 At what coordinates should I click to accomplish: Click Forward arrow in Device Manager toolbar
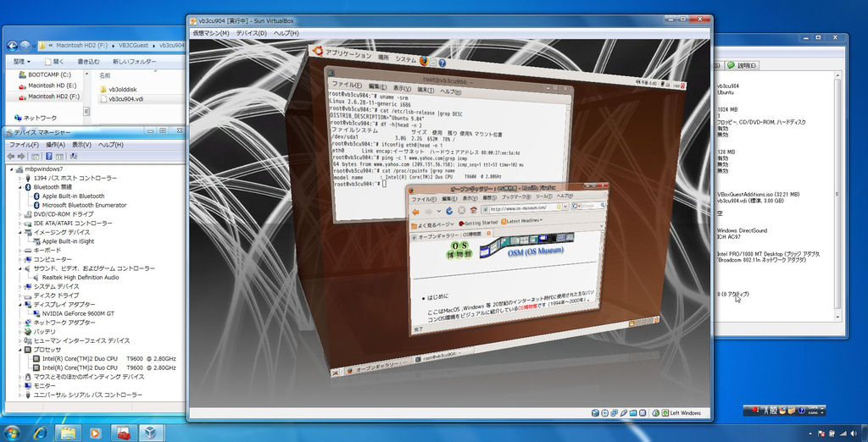coord(21,157)
